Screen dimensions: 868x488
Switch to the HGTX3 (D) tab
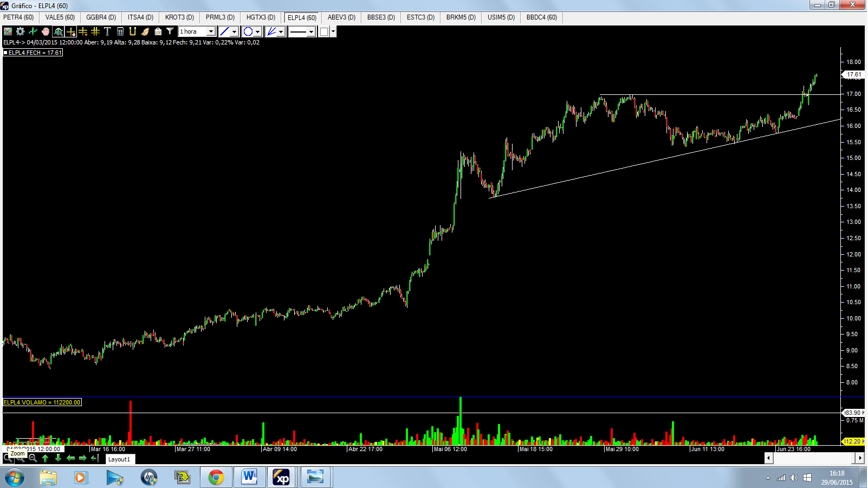[x=261, y=17]
